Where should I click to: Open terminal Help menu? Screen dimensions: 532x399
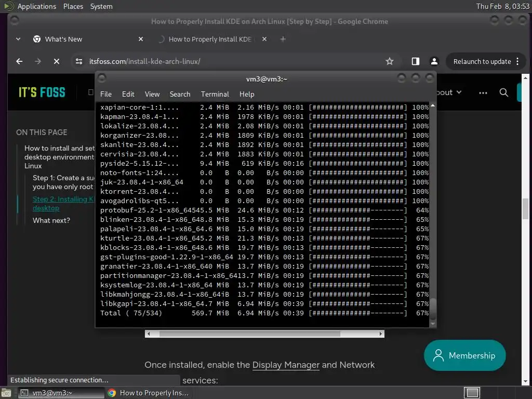pyautogui.click(x=247, y=94)
